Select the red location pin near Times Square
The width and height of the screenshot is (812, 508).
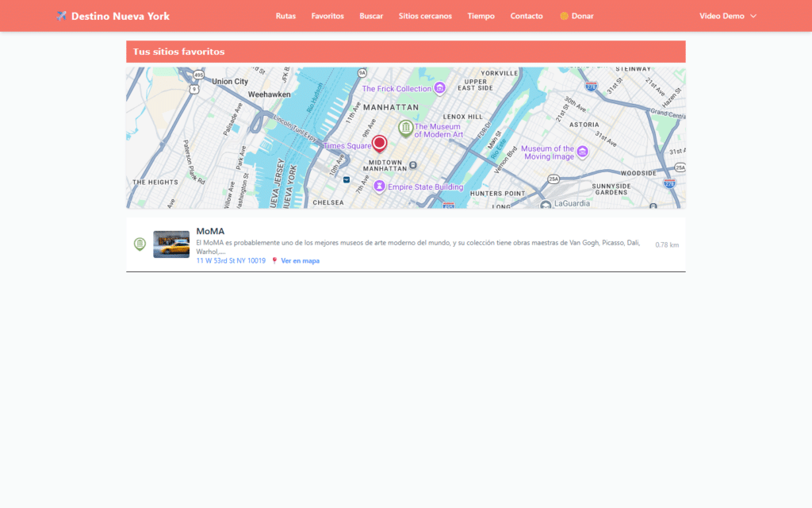coord(379,144)
